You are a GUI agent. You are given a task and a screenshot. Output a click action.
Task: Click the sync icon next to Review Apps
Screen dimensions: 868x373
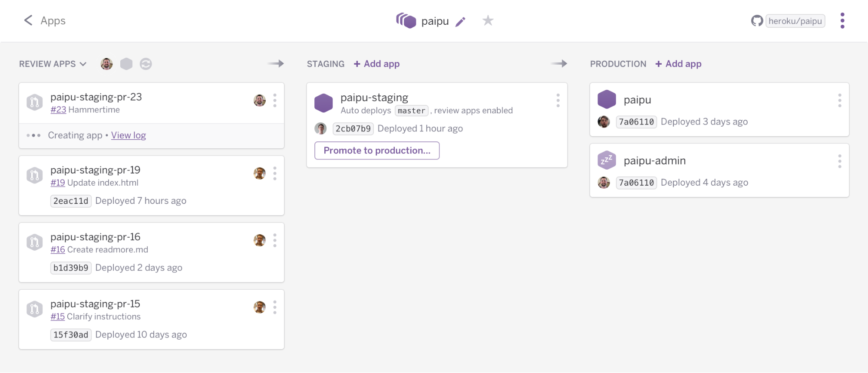coord(146,64)
